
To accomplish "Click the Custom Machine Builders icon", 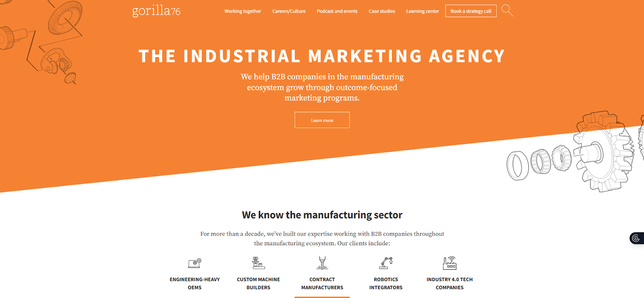I will click(x=258, y=263).
